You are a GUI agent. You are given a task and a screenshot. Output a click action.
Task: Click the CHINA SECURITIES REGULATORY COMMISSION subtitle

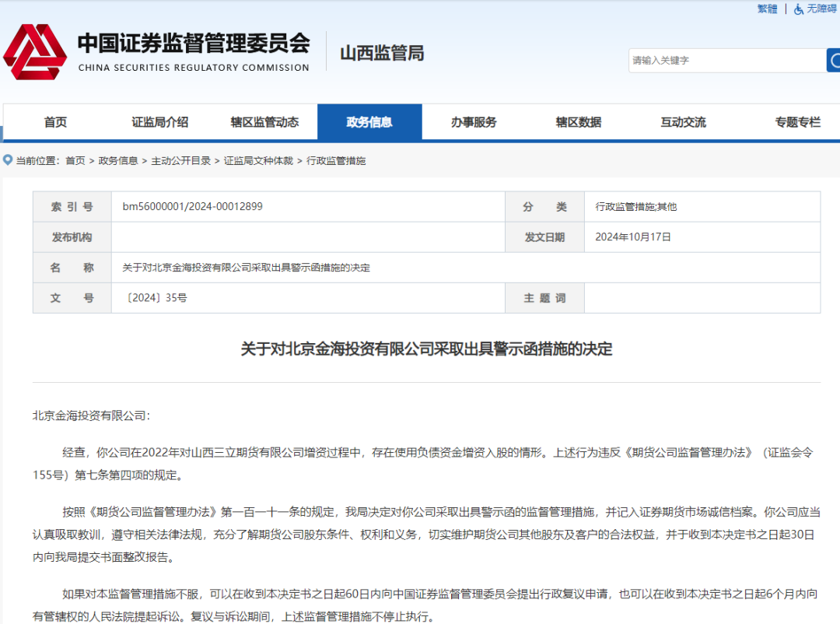tap(194, 68)
